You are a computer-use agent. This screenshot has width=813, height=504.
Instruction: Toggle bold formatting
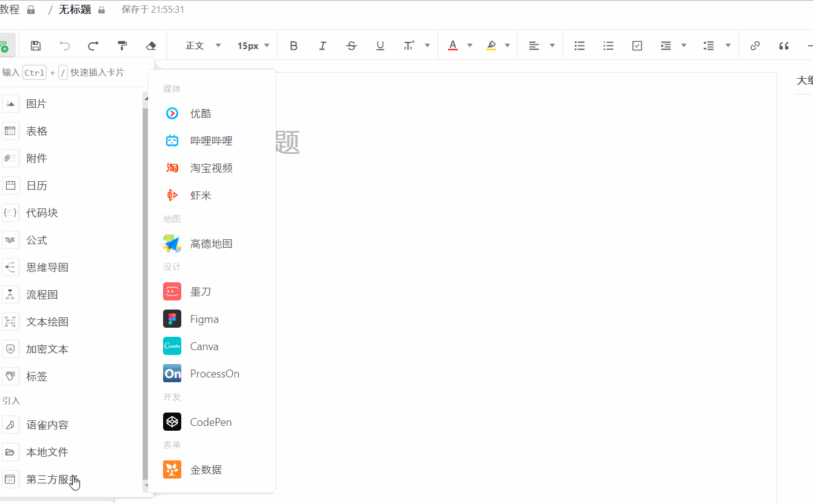coord(294,45)
